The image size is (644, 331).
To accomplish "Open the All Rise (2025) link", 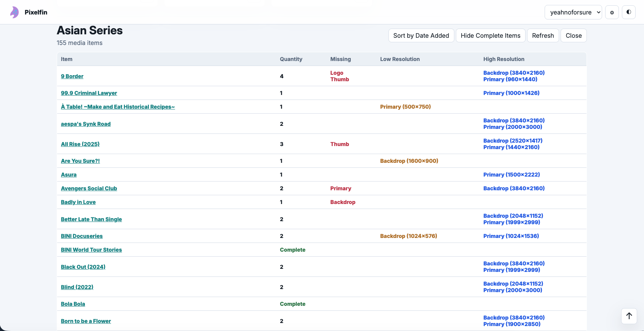I will [80, 144].
